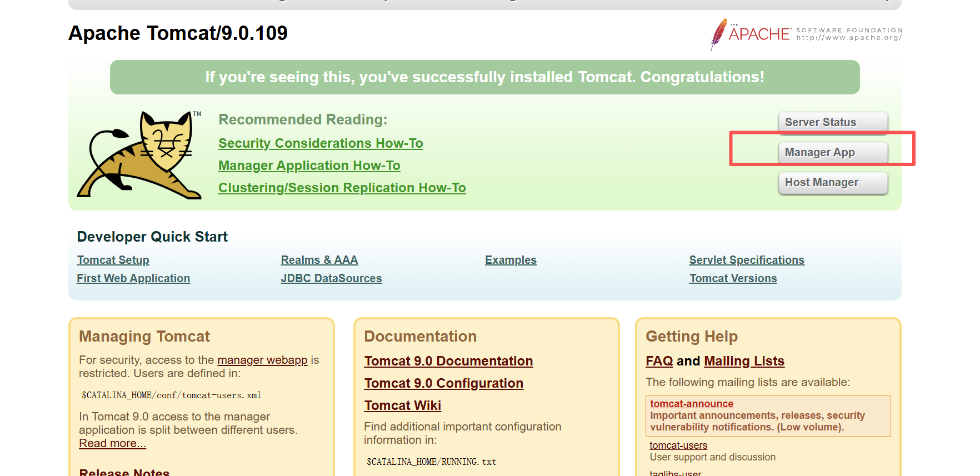This screenshot has height=476, width=980.
Task: Open tomcat-announce mailing list link
Action: (x=692, y=404)
